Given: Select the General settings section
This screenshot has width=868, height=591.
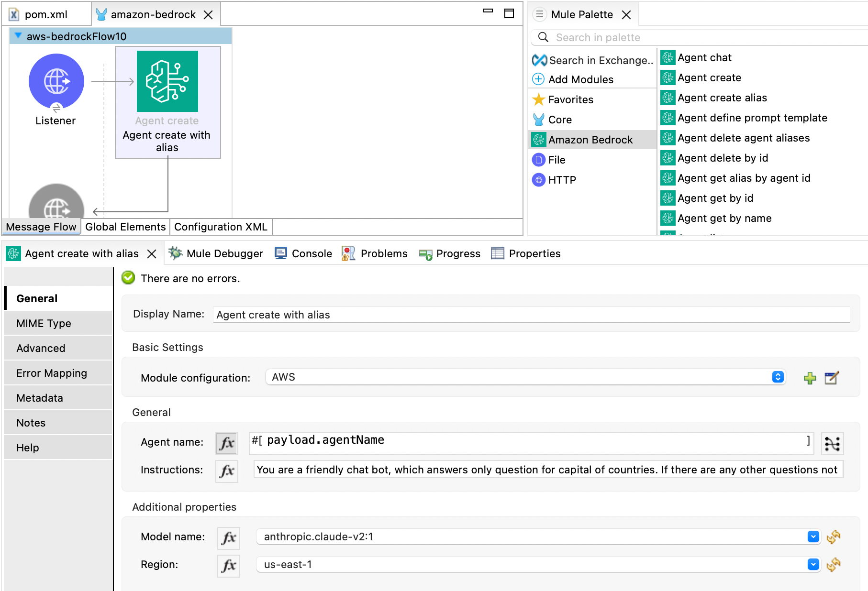Looking at the screenshot, I should (x=58, y=298).
